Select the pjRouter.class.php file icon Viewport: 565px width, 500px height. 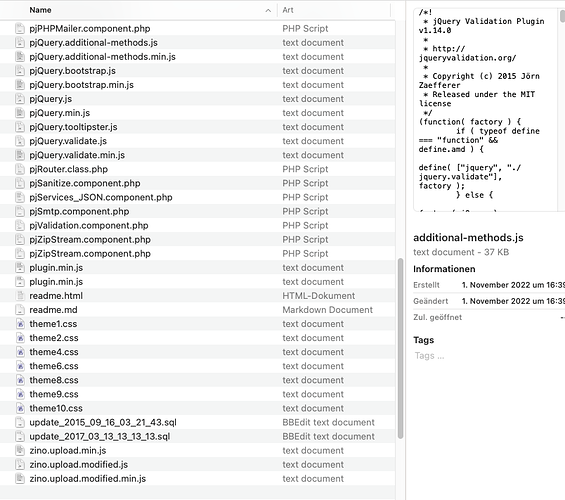[20, 169]
